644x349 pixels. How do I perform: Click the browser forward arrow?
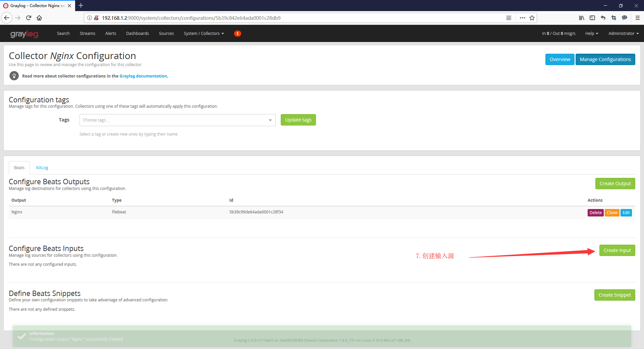pyautogui.click(x=18, y=18)
